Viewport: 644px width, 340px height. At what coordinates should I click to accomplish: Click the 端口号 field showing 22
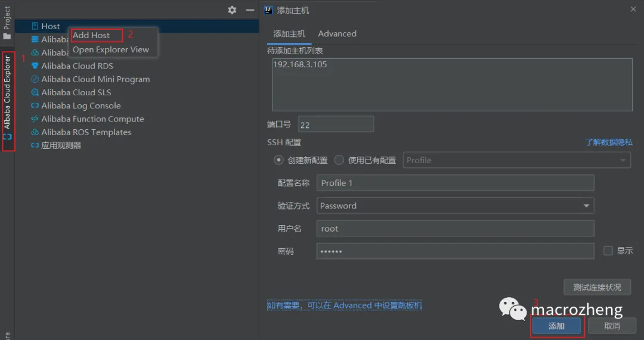click(x=336, y=124)
